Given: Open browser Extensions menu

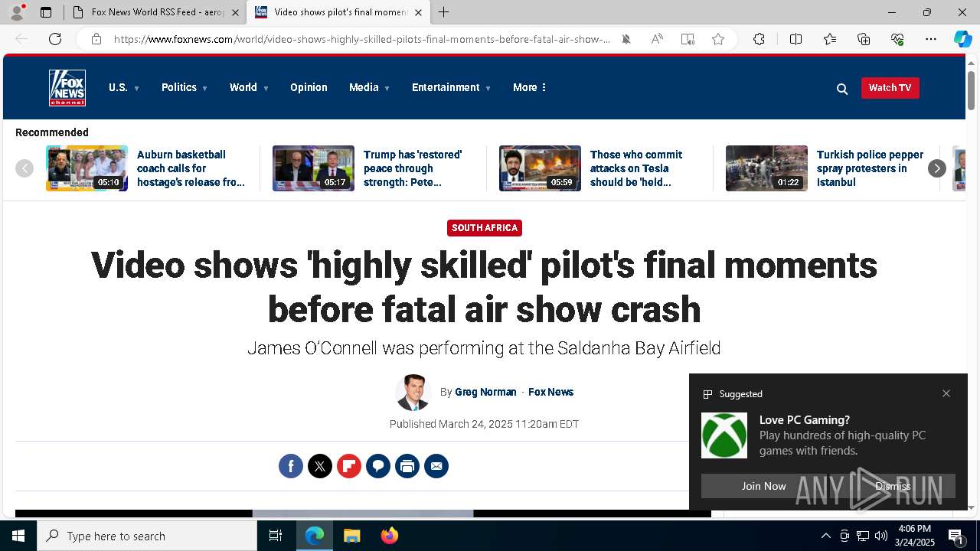Looking at the screenshot, I should [x=759, y=39].
